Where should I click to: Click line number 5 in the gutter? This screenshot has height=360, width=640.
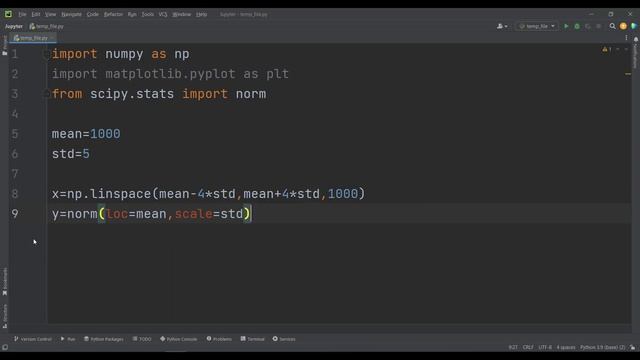click(x=15, y=134)
